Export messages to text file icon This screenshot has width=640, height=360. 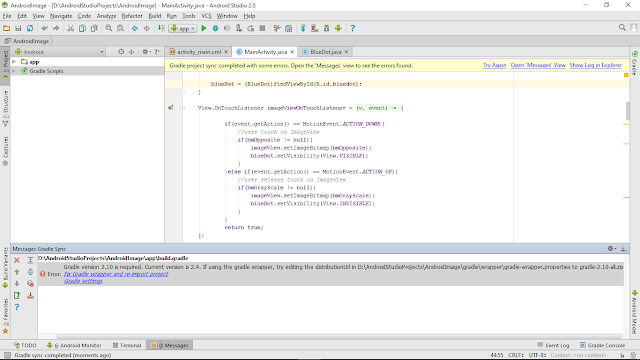[x=17, y=295]
